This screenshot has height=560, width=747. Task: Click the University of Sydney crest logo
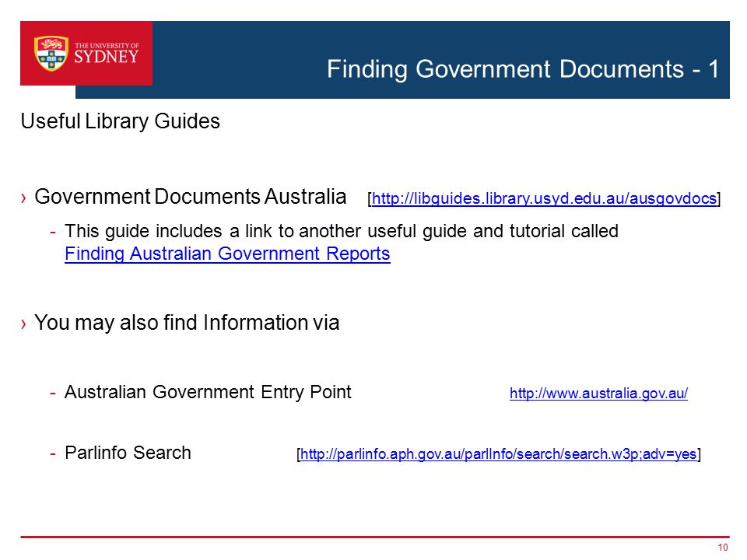tap(51, 54)
